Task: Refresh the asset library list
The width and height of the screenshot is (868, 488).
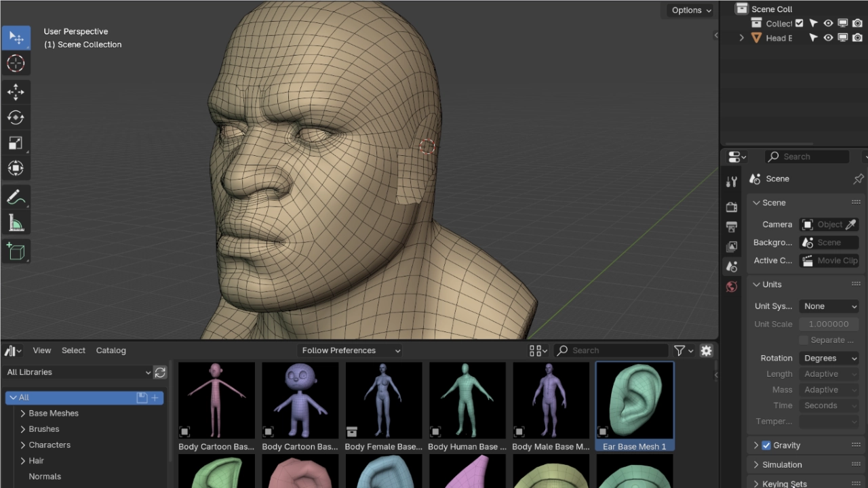Action: [x=160, y=372]
